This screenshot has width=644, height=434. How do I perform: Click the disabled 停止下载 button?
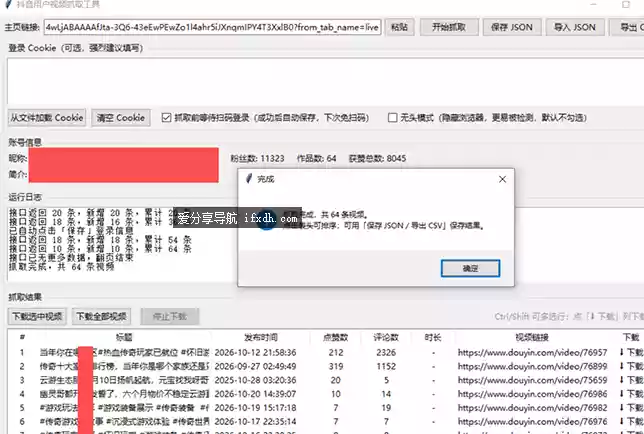point(170,317)
